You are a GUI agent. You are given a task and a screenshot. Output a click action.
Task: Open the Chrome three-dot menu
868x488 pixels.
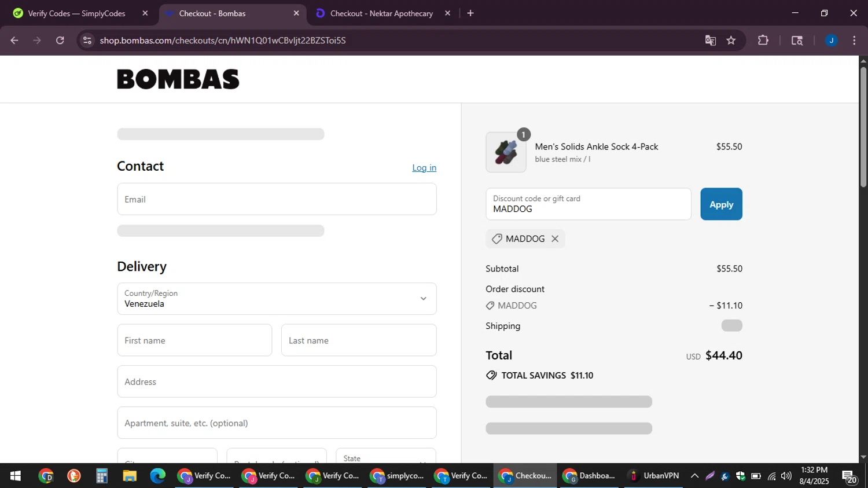[x=854, y=41]
